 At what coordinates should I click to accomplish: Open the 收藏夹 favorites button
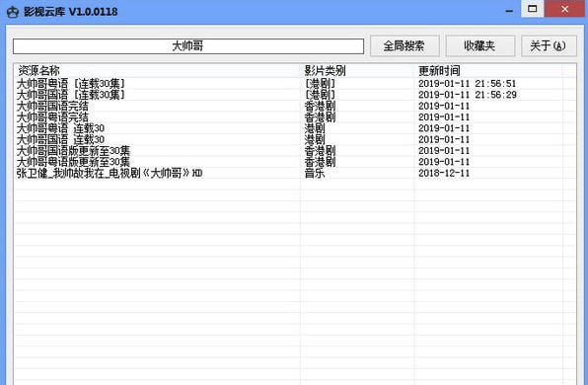click(479, 45)
